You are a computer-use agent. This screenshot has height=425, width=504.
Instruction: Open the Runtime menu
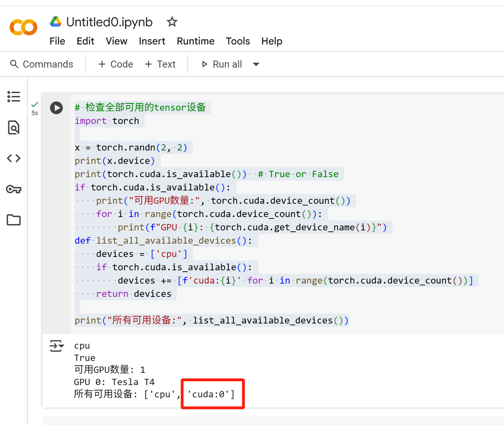pos(195,41)
